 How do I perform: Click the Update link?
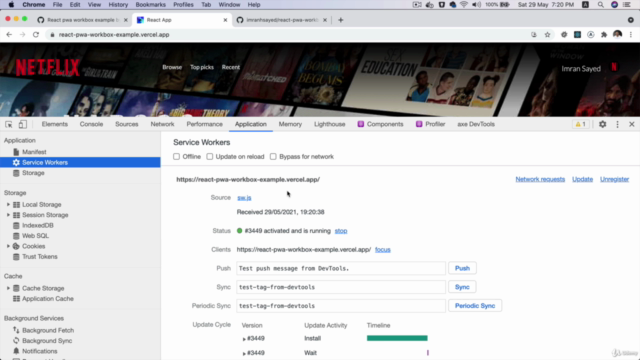coord(582,179)
